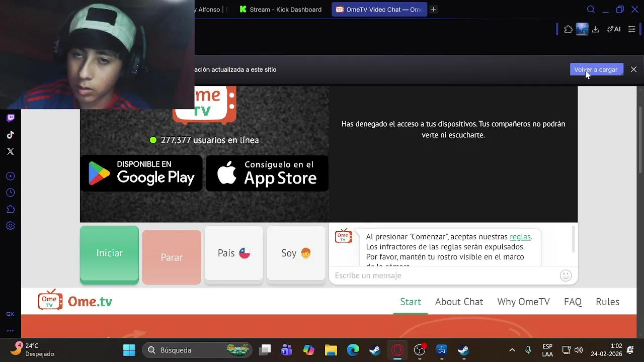This screenshot has height=362, width=644.
Task: Click the profile wallpaper thumbnail in toolbar
Action: click(582, 29)
